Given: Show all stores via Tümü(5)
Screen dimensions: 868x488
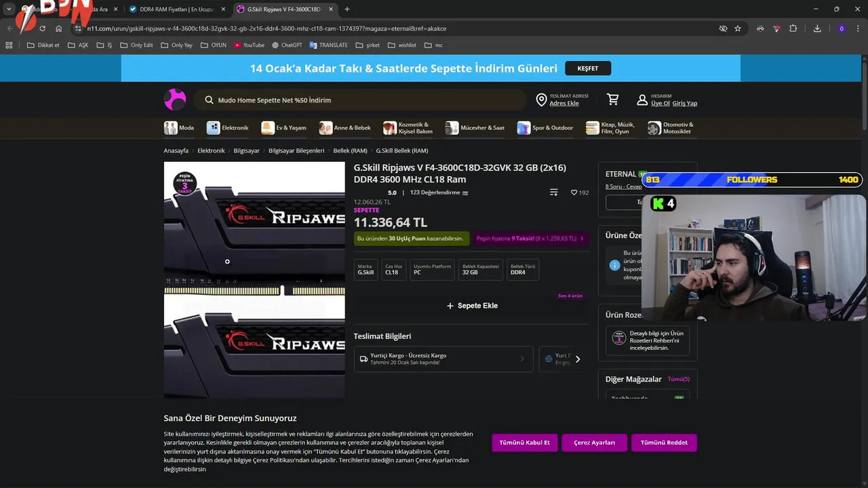Looking at the screenshot, I should pyautogui.click(x=678, y=379).
